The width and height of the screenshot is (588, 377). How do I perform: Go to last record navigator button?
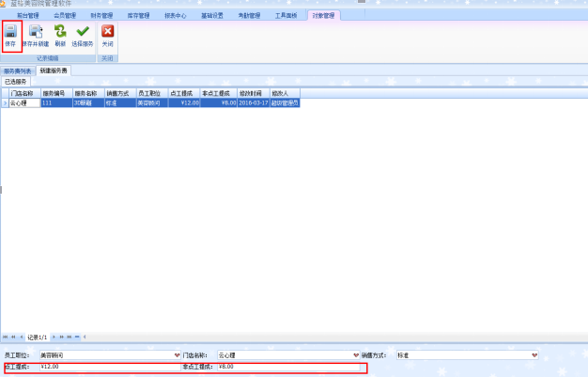70,337
